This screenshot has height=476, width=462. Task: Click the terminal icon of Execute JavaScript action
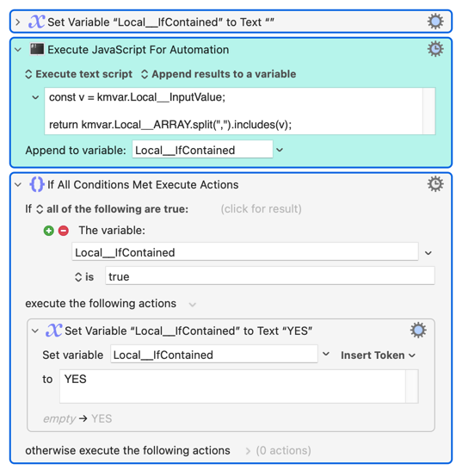pos(37,49)
